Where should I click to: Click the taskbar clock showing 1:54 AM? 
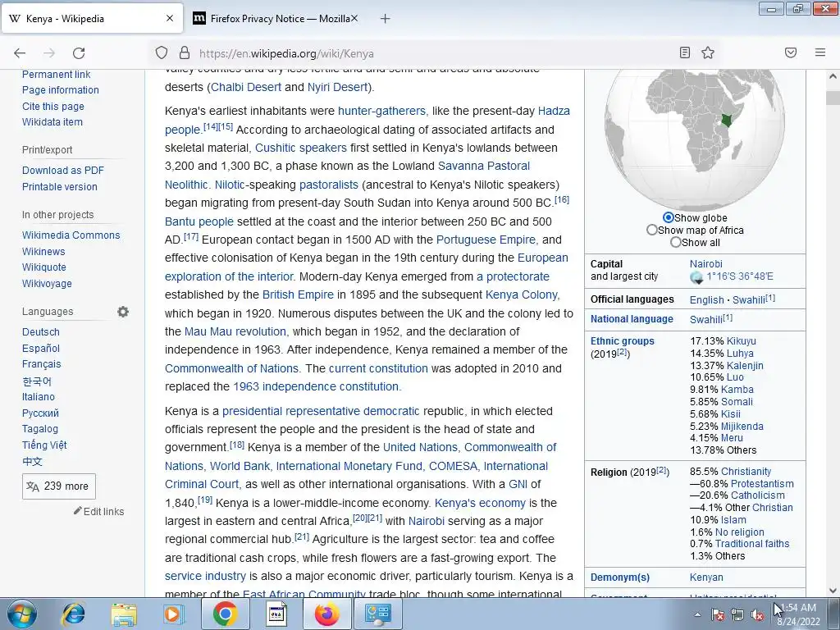[x=798, y=614]
